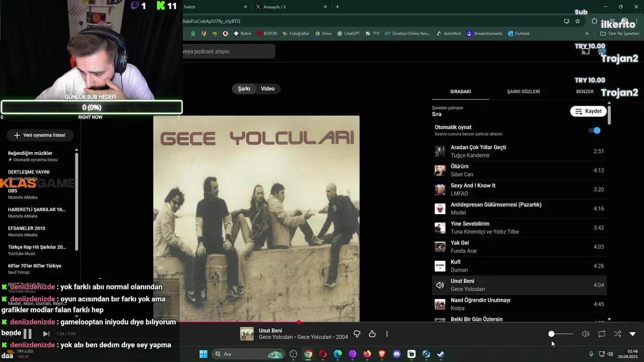Pause the current song
This screenshot has width=644, height=362.
28,334
